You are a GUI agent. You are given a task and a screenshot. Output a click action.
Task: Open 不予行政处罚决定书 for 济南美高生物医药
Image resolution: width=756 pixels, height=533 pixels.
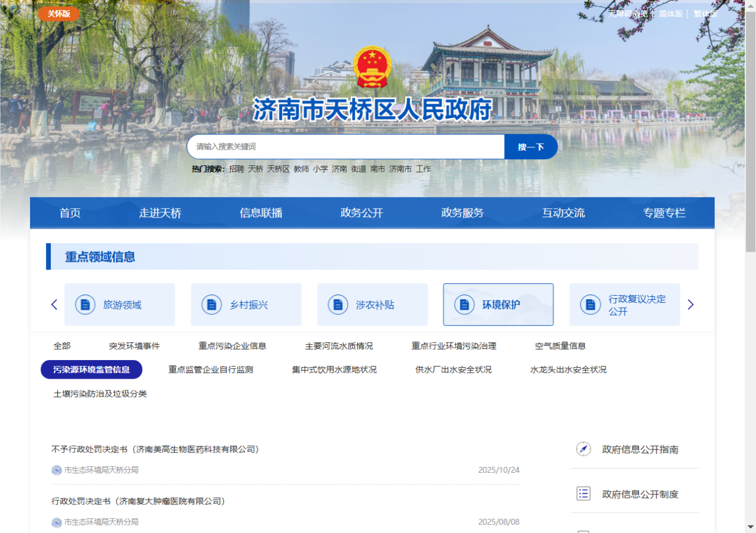point(155,449)
